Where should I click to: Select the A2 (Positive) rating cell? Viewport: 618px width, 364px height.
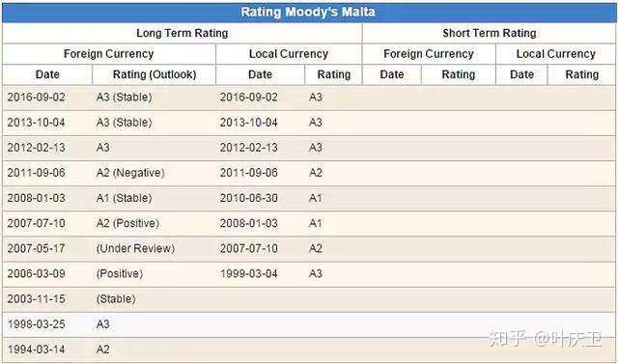[127, 223]
